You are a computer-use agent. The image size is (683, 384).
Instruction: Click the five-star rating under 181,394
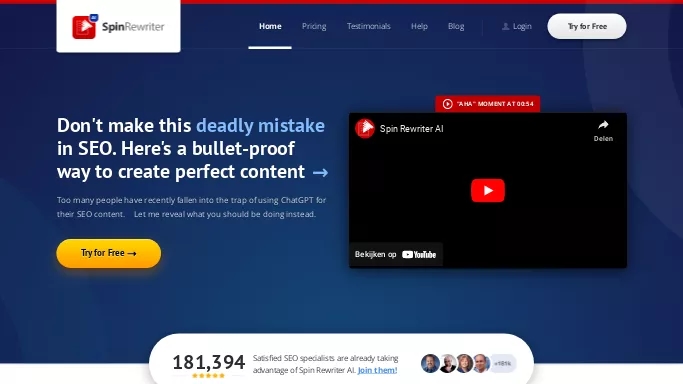[x=209, y=375]
